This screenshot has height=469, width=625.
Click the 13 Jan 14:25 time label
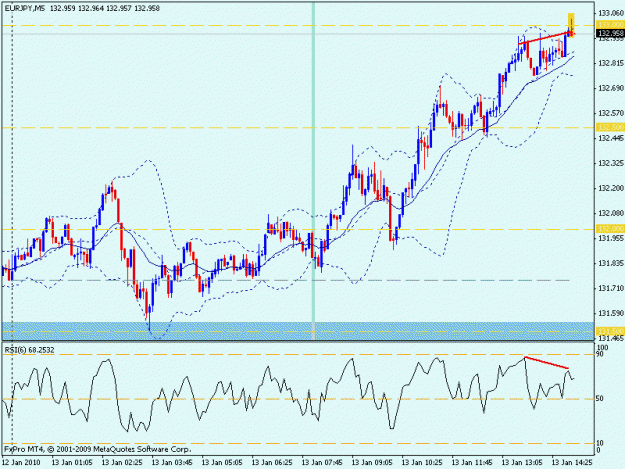[572, 462]
